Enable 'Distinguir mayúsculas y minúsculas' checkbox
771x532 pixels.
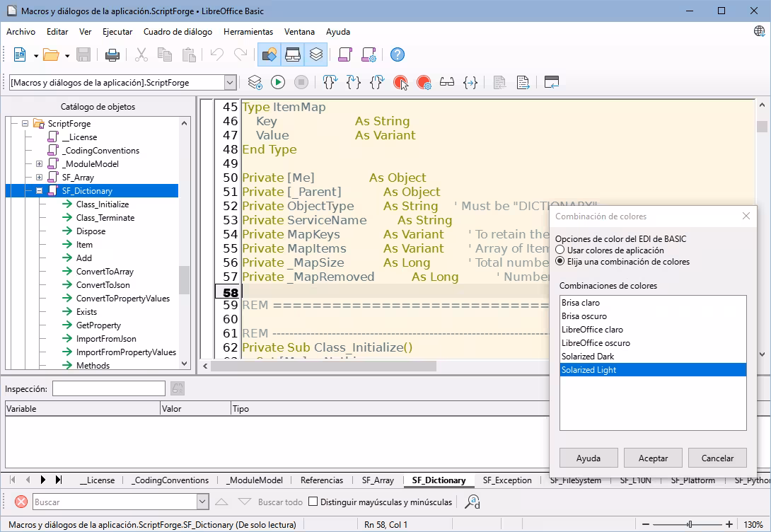tap(313, 502)
